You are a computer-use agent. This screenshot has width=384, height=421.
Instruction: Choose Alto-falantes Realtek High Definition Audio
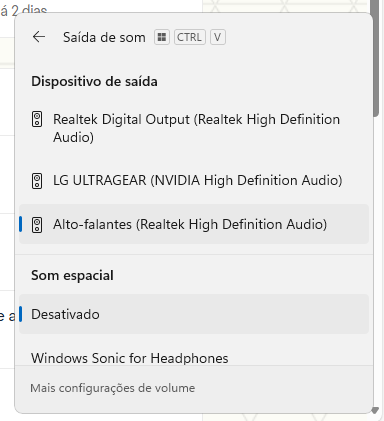coord(194,224)
